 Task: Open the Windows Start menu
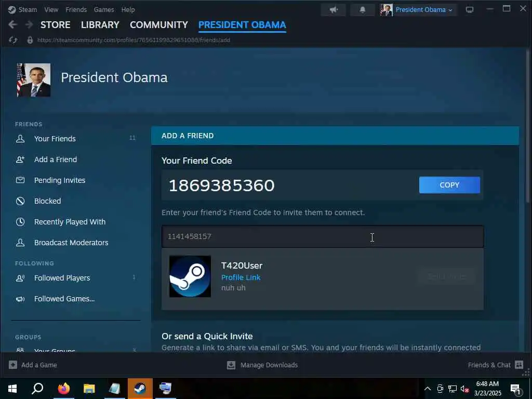pyautogui.click(x=12, y=389)
